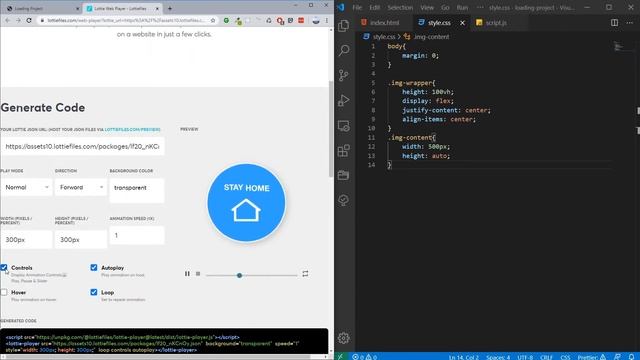Open the editor More Actions ellipsis

pos(630,23)
